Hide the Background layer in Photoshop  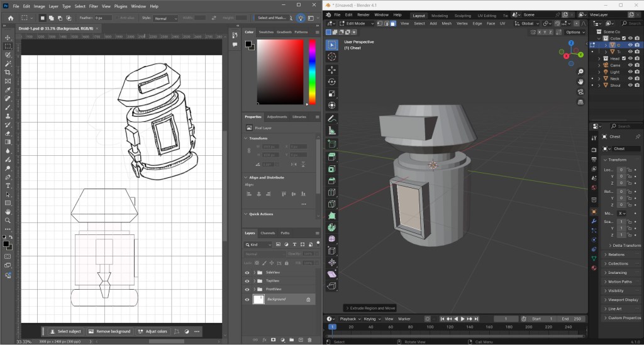point(247,300)
